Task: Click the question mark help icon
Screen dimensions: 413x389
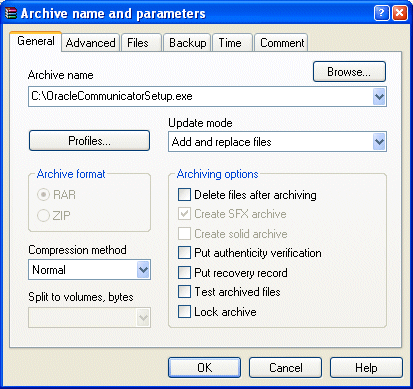Action: tap(382, 13)
